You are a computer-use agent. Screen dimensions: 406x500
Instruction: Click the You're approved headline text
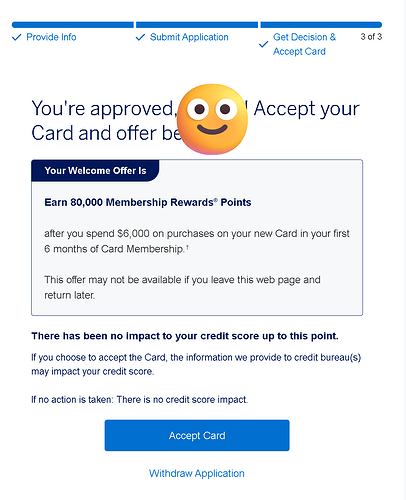click(195, 121)
